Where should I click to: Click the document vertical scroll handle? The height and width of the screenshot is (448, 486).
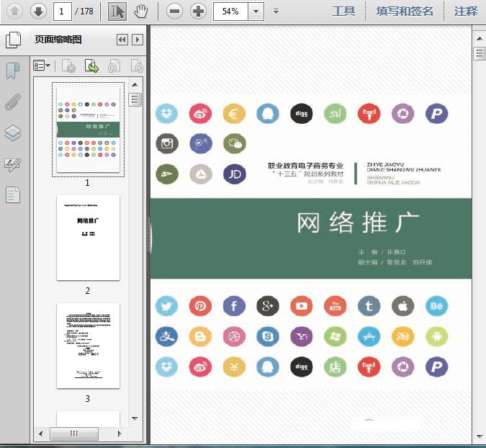tap(480, 53)
